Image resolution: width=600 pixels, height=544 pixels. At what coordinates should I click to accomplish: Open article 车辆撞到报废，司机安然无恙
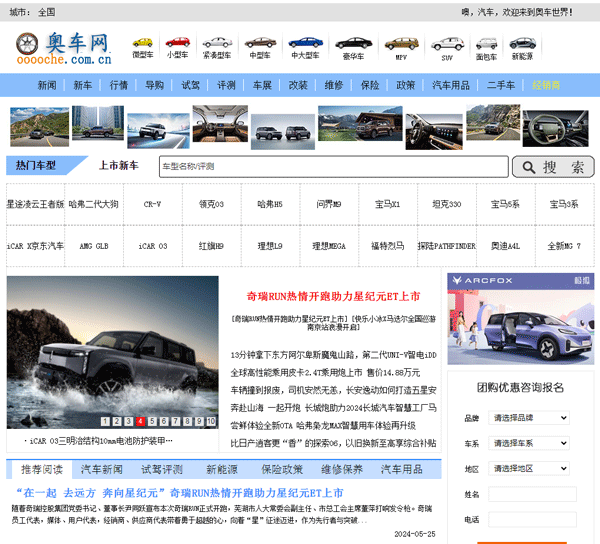click(333, 390)
